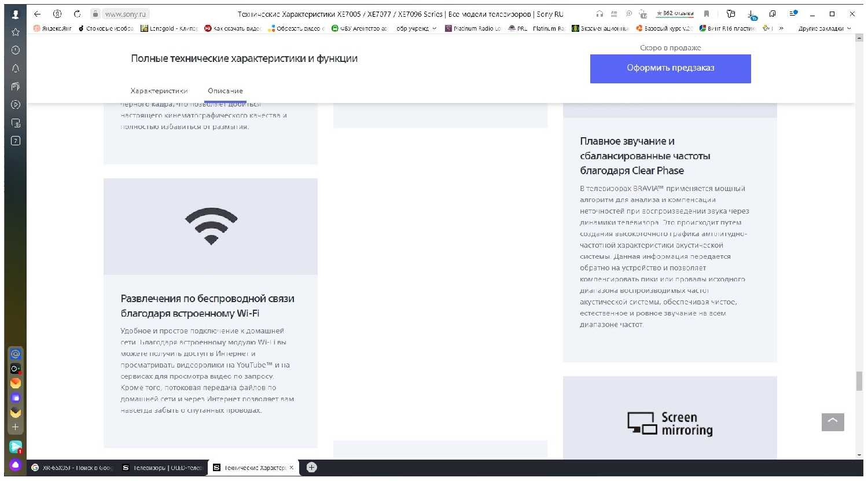Open the headphones read-aloud icon

(x=599, y=14)
